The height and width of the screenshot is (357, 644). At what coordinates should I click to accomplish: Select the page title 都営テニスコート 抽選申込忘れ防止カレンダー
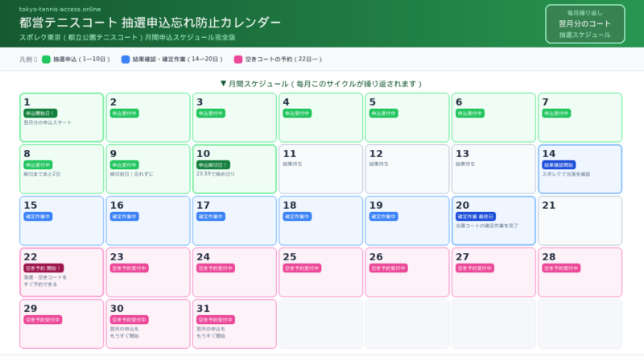pos(150,23)
